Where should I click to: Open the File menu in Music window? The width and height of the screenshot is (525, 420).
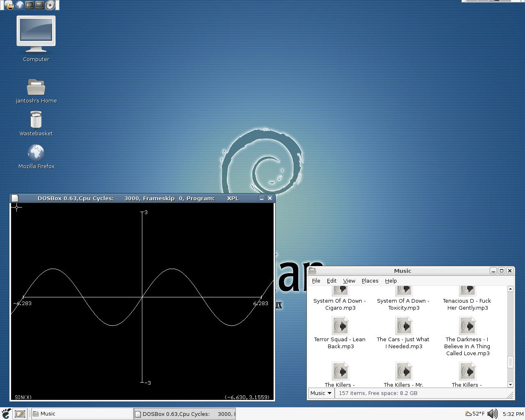coord(316,281)
